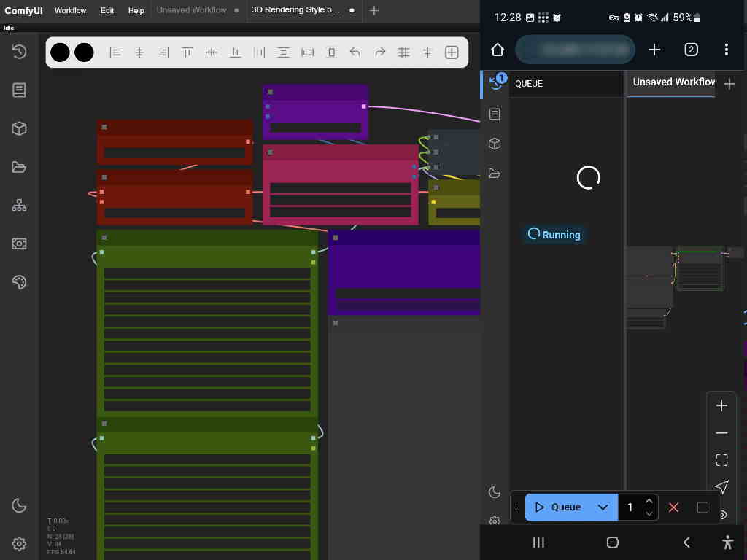The height and width of the screenshot is (560, 747).
Task: Click the batch count number field
Action: pos(630,507)
